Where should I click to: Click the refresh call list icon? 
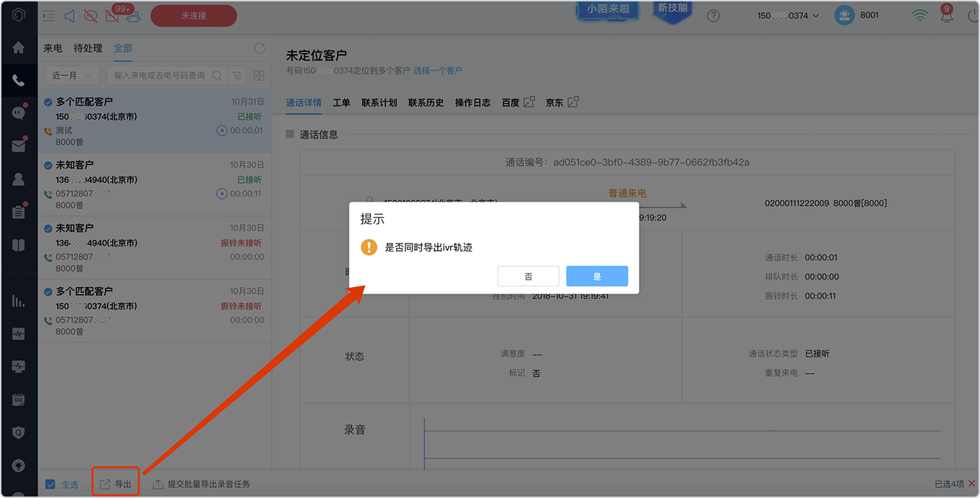(259, 48)
